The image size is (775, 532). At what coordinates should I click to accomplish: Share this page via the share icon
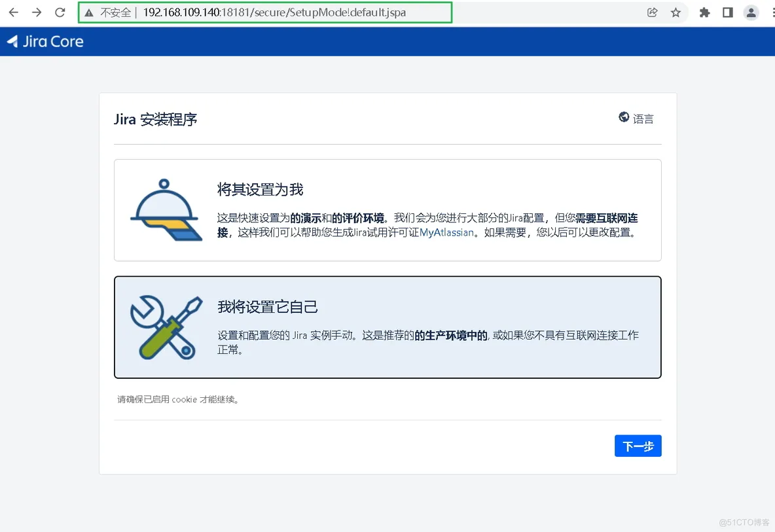click(x=653, y=12)
